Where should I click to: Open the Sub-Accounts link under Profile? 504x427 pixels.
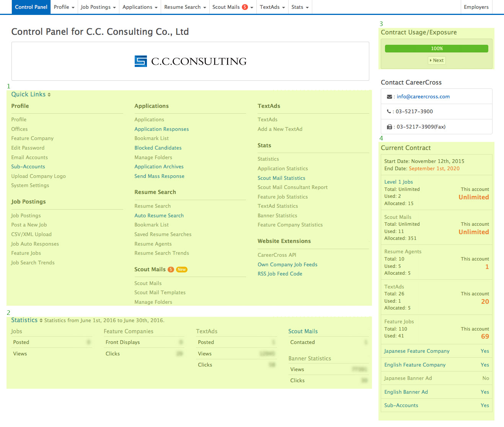pyautogui.click(x=28, y=167)
